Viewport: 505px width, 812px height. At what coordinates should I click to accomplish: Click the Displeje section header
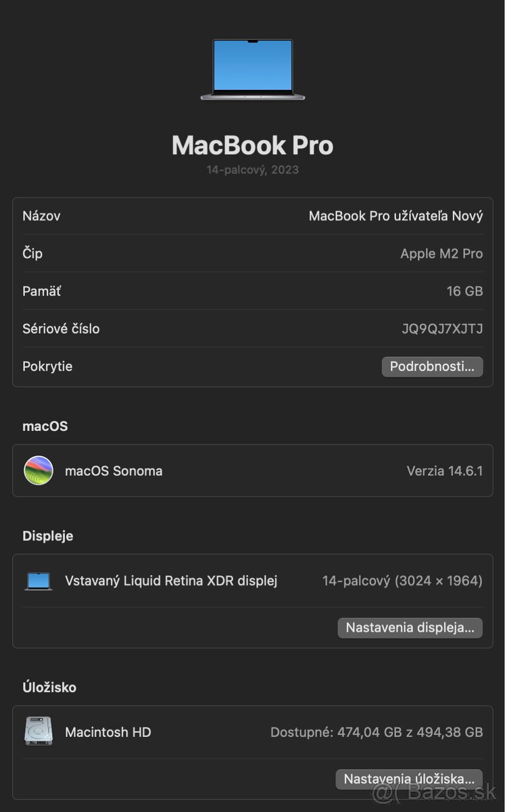pyautogui.click(x=47, y=535)
